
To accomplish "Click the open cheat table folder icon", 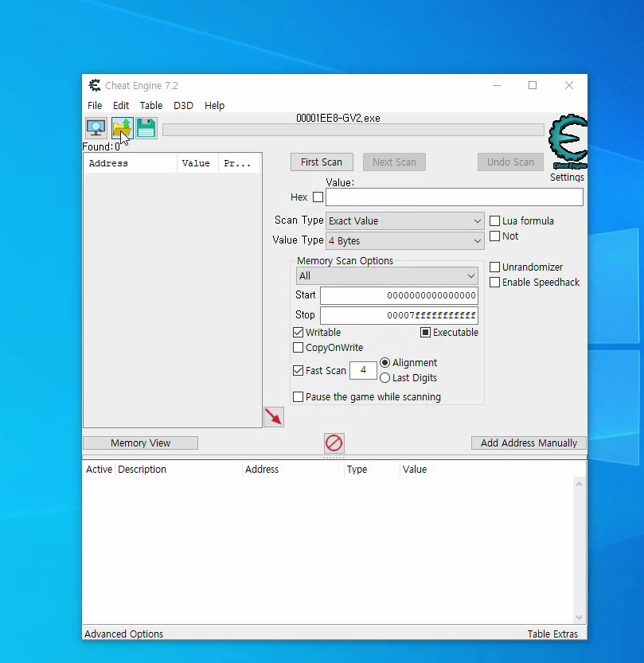I will click(x=123, y=127).
